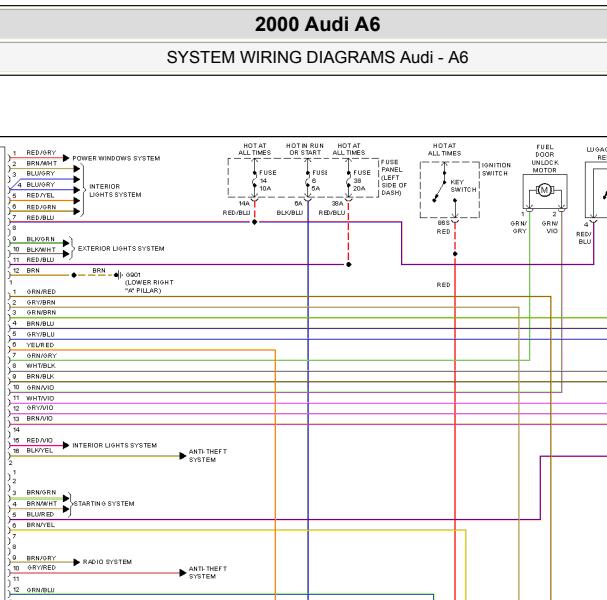The width and height of the screenshot is (607, 600).
Task: Click the G901 ground symbol
Action: [x=118, y=275]
